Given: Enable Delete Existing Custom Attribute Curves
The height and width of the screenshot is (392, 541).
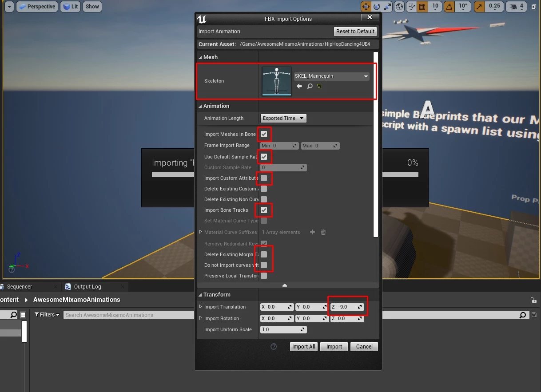Looking at the screenshot, I should click(x=264, y=189).
